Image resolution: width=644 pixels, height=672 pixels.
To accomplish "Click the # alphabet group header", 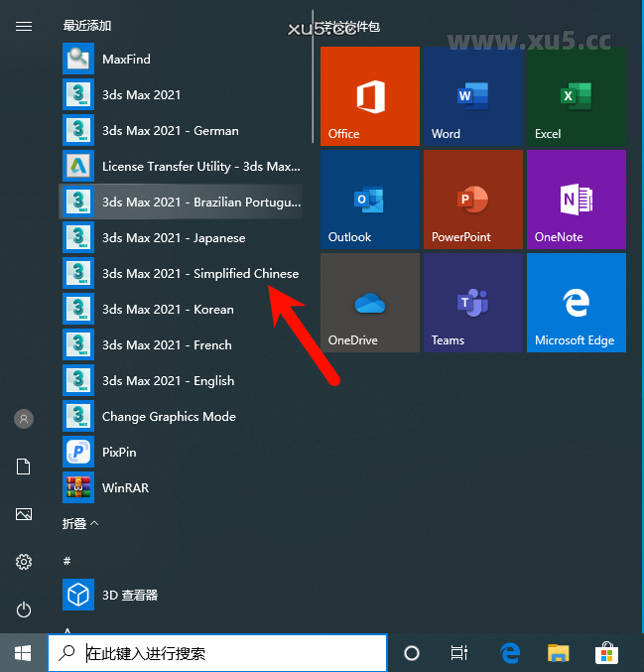I will click(67, 561).
